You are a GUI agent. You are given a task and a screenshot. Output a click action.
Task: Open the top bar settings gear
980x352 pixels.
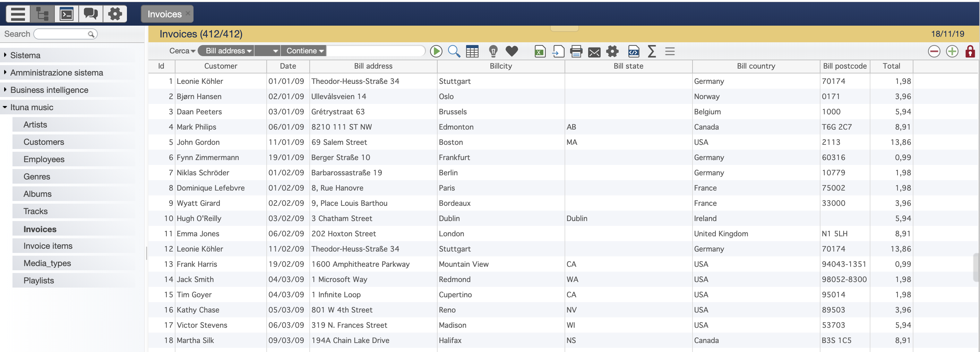click(115, 14)
